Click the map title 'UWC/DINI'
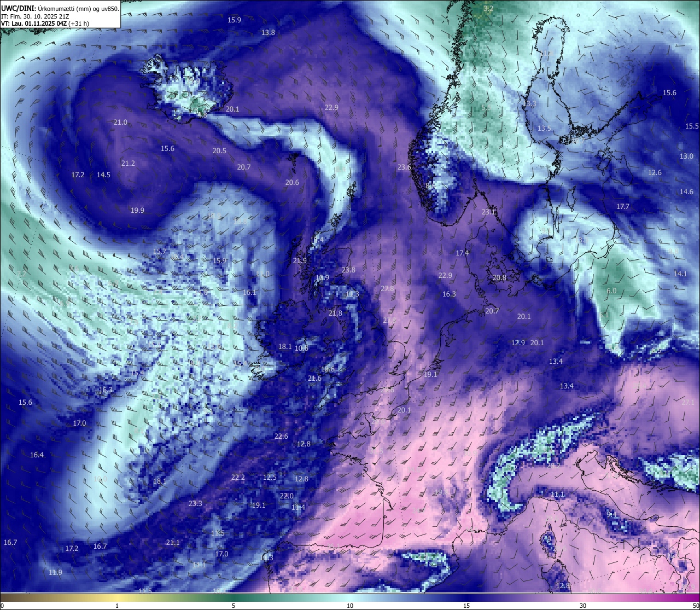The width and height of the screenshot is (700, 610). coord(17,9)
